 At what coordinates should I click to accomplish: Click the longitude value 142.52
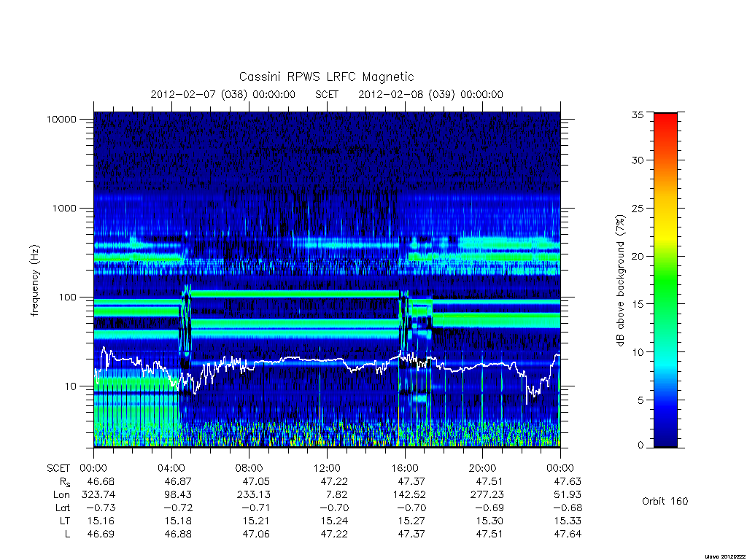409,495
